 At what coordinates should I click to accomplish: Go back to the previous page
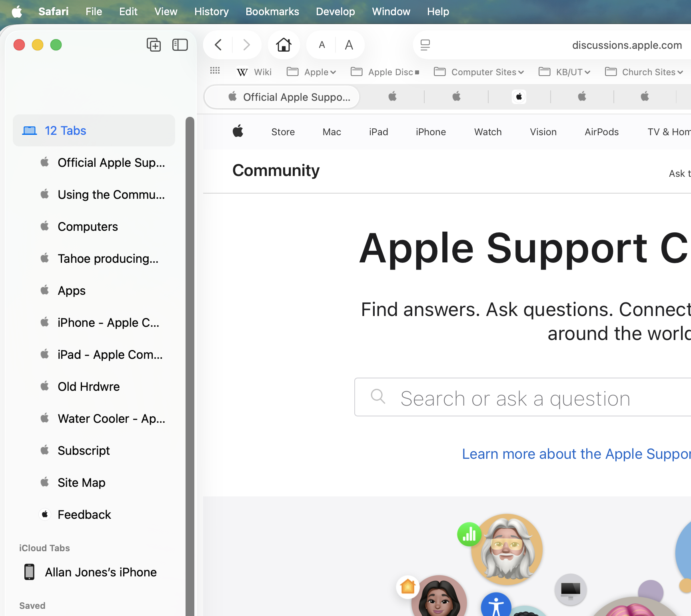point(218,45)
